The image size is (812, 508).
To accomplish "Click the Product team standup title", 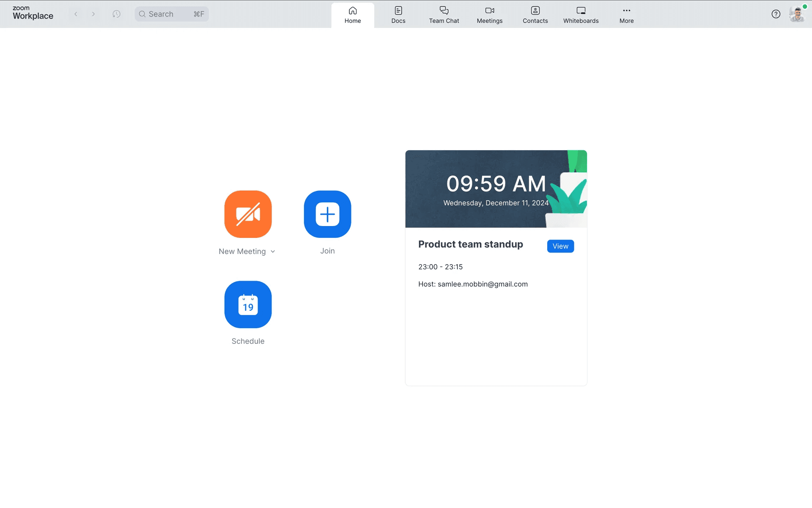I will tap(470, 244).
